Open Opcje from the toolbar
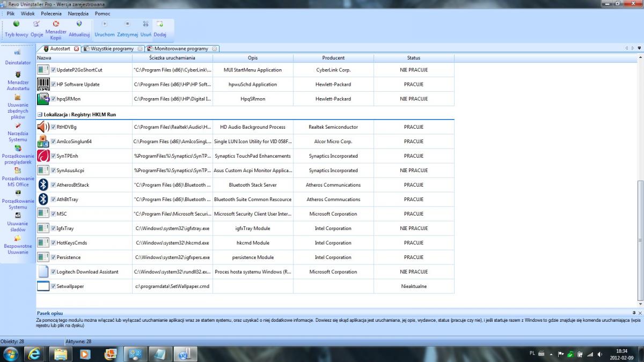This screenshot has width=644, height=362. (x=36, y=28)
